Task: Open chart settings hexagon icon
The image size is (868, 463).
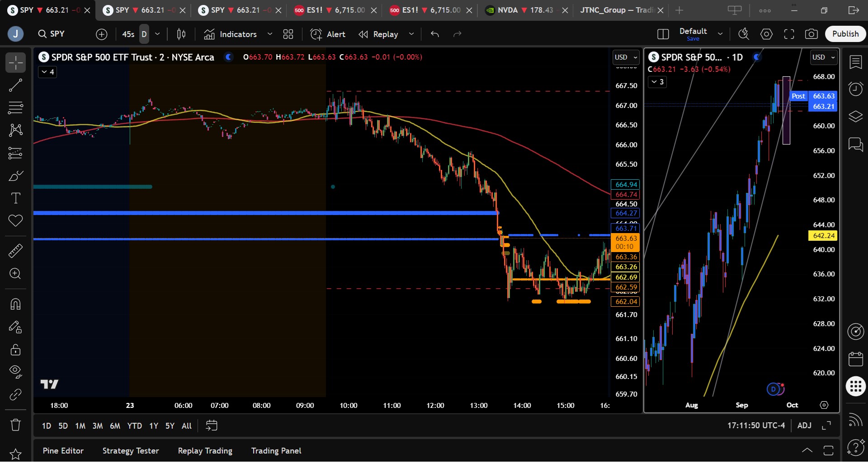Action: [766, 34]
